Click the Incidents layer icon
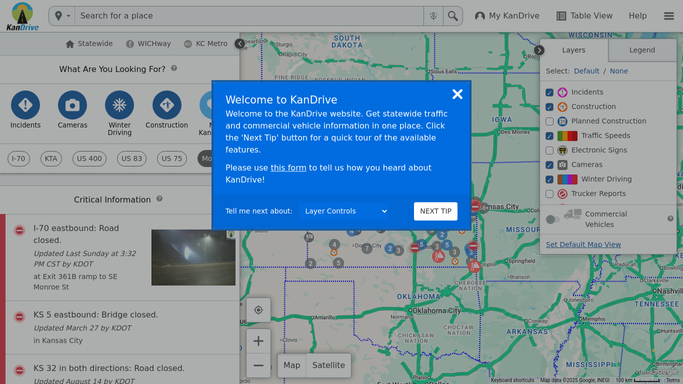The width and height of the screenshot is (683, 384). click(x=562, y=92)
